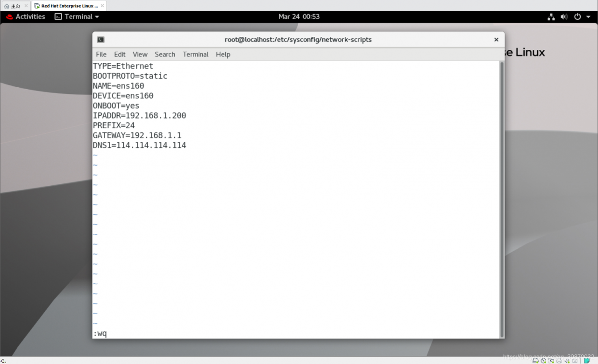The image size is (598, 364).
Task: Open the clock showing Mar 24 00:53
Action: tap(299, 17)
